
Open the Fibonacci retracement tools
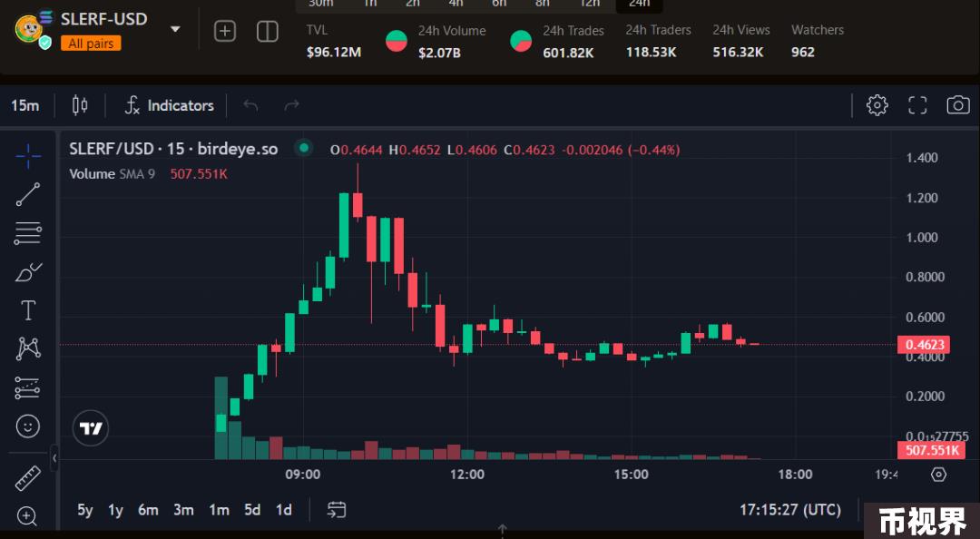tap(28, 232)
